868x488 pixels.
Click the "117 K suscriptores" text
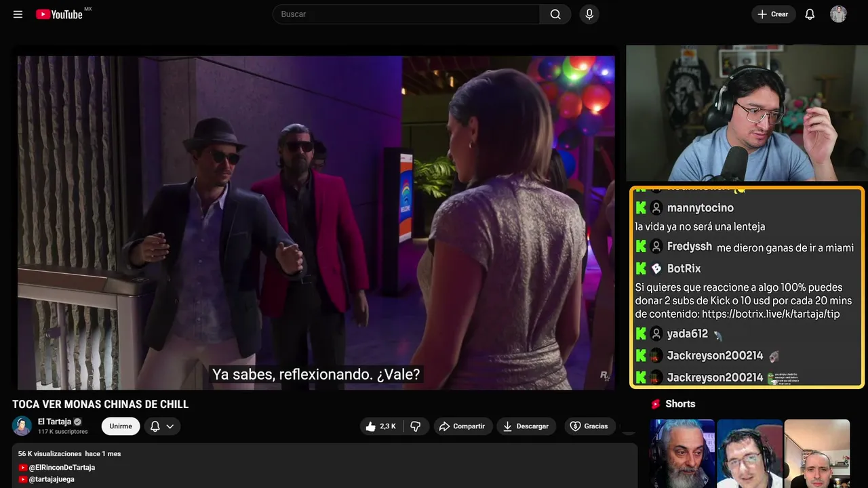pyautogui.click(x=63, y=432)
